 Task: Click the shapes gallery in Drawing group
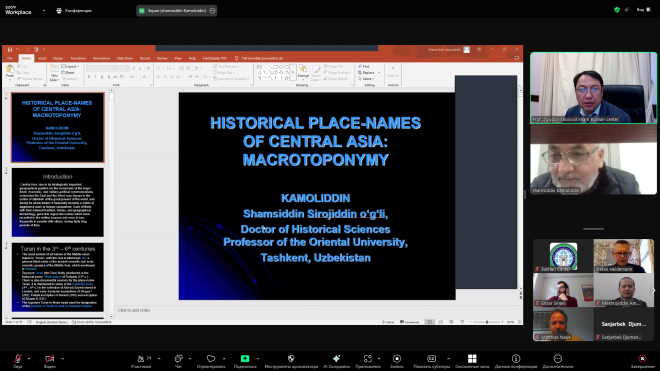[276, 72]
